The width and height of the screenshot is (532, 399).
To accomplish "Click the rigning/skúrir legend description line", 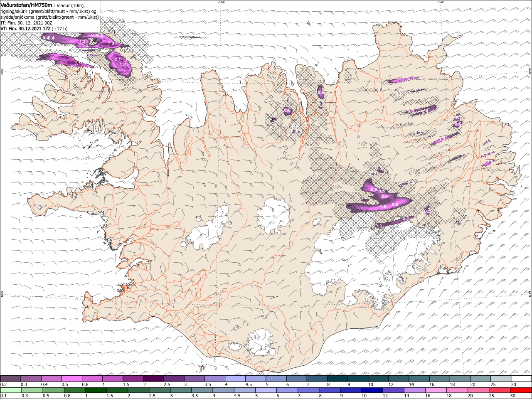I will (x=49, y=11).
